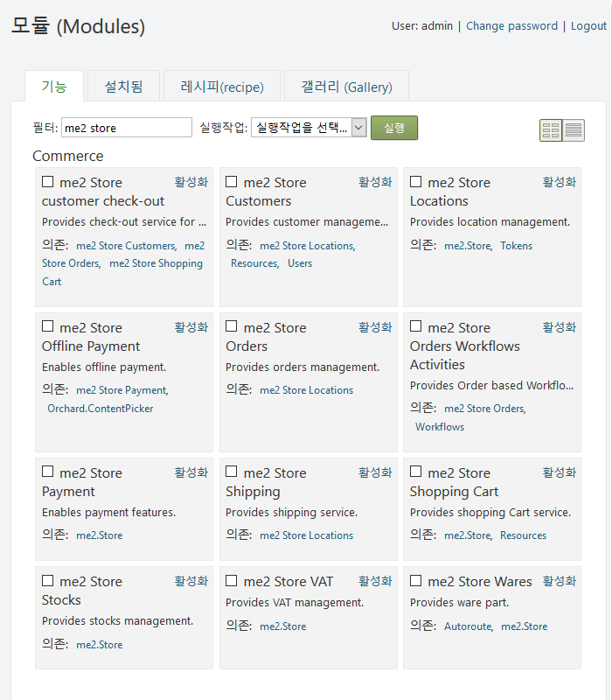Activate Shopping Cart via 활성화 link
Image resolution: width=612 pixels, height=700 pixels.
click(560, 472)
